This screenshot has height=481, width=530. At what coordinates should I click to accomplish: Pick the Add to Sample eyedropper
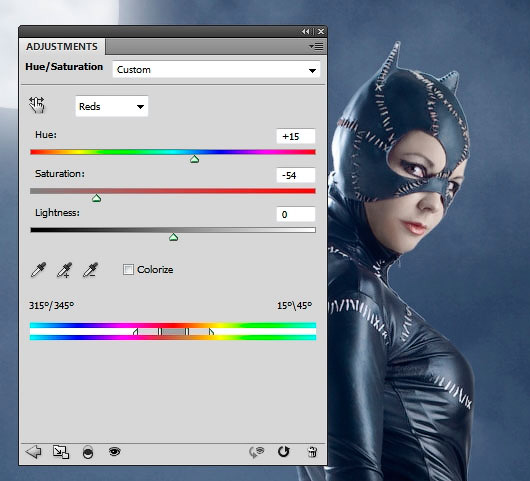point(65,270)
